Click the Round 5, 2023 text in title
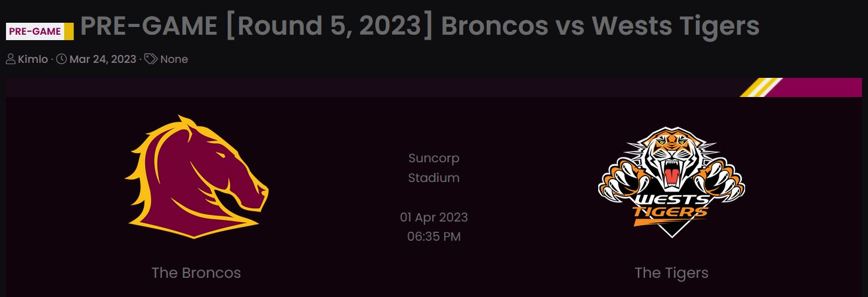 [329, 26]
